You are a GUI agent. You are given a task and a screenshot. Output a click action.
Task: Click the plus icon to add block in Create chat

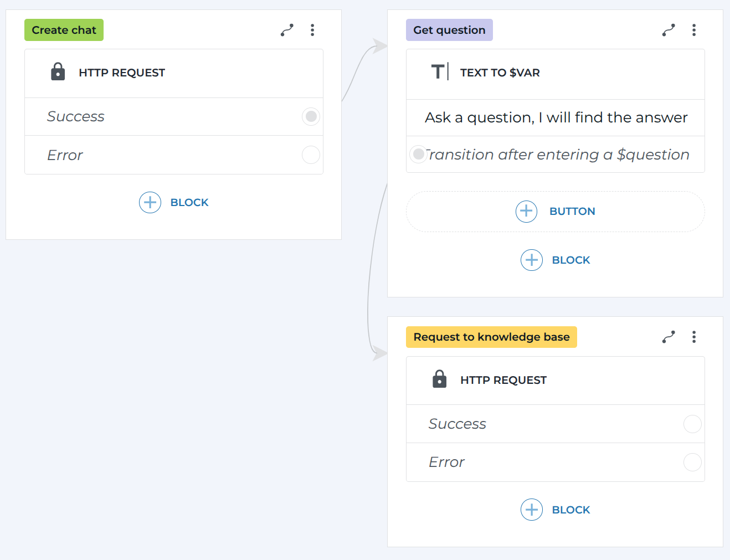150,203
